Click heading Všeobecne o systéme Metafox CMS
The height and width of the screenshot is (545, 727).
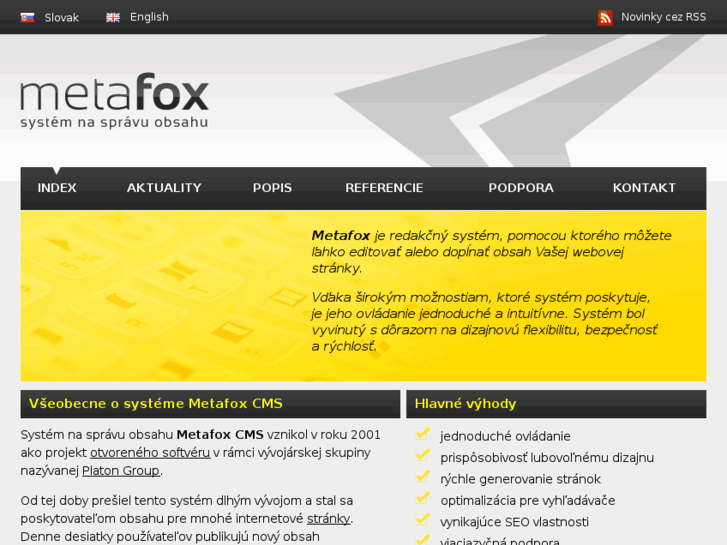pyautogui.click(x=156, y=404)
